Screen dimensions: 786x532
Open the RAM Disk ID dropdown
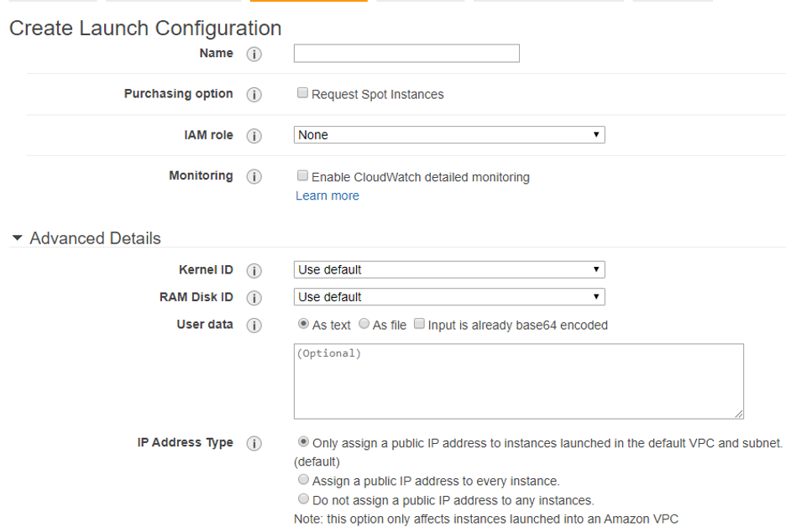coord(449,297)
